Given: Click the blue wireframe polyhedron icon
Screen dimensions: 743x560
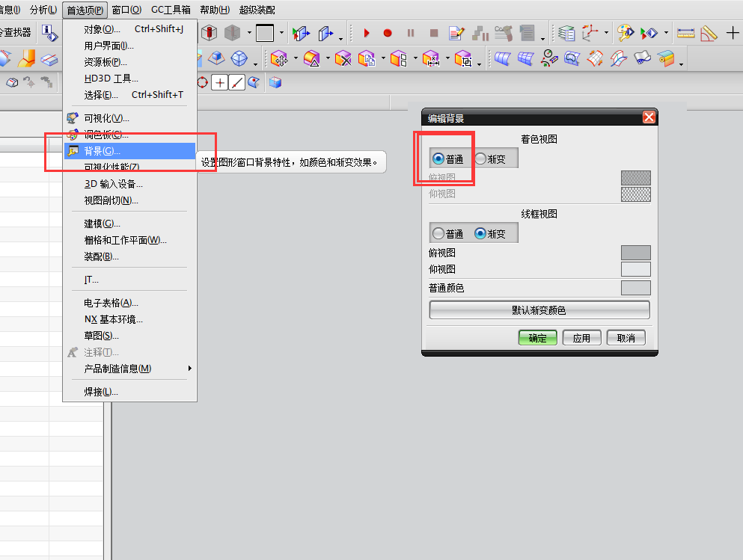Looking at the screenshot, I should [x=239, y=58].
